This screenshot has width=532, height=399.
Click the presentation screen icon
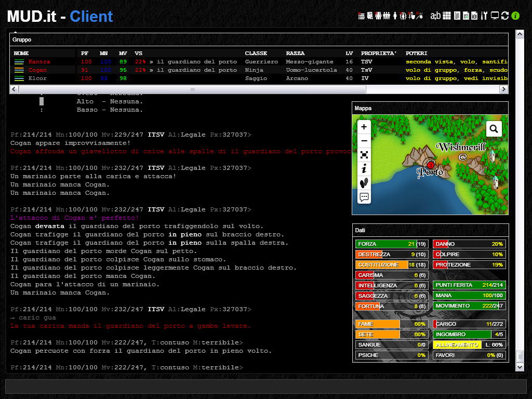coord(495,16)
